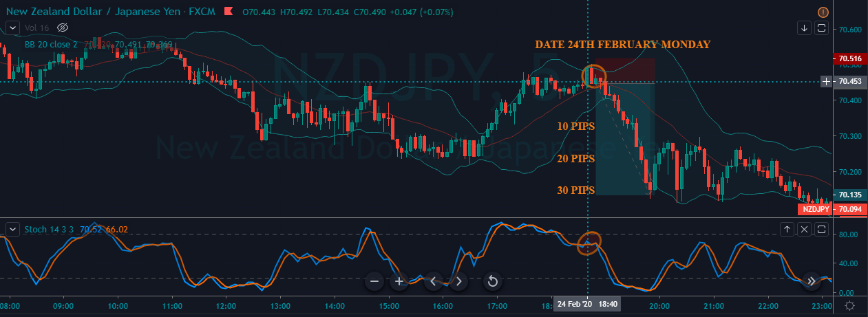Click the orange alert warning icon
The height and width of the screenshot is (317, 868).
(x=843, y=12)
